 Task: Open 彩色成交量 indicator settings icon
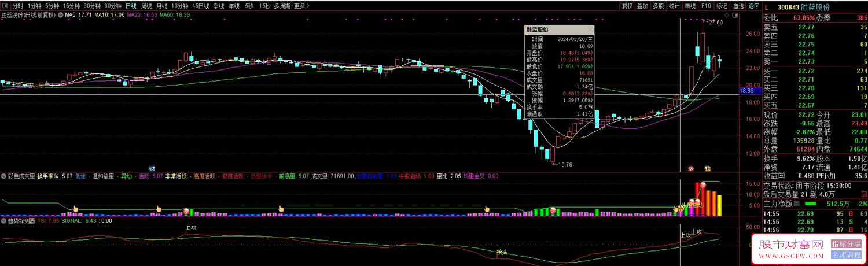3,176
